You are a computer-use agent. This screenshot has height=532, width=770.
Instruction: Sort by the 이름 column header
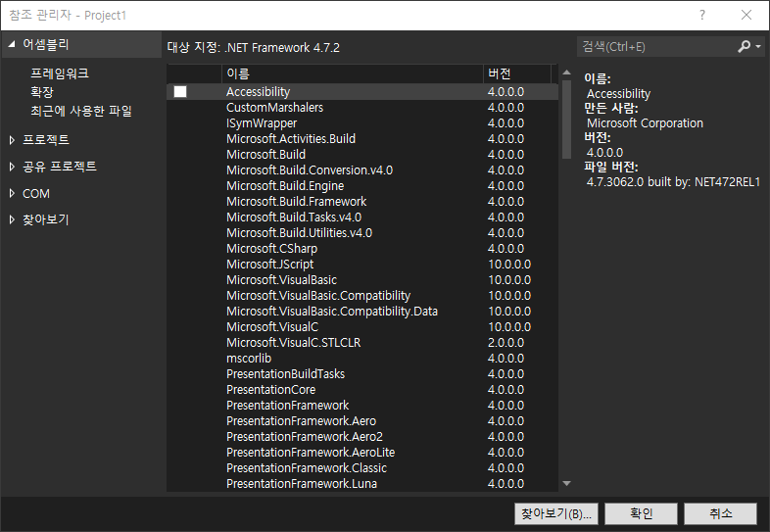(x=352, y=73)
